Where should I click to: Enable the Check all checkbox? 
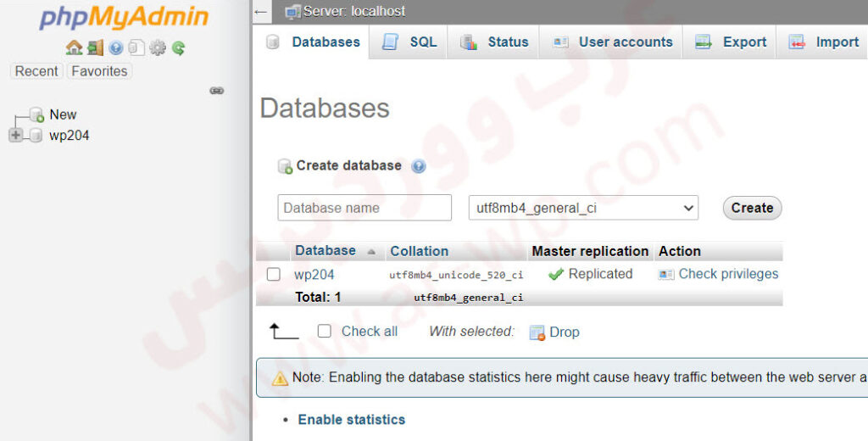(325, 332)
